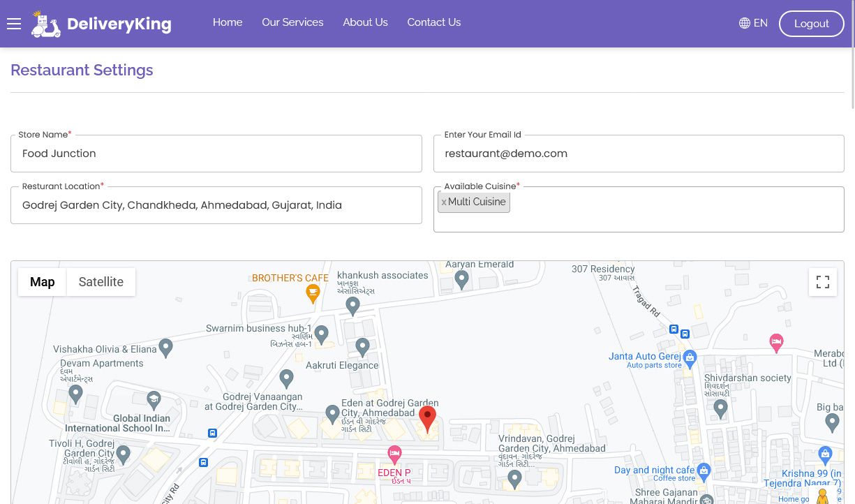The image size is (855, 504).
Task: Click the DeliveryKing scooter logo
Action: (x=46, y=24)
